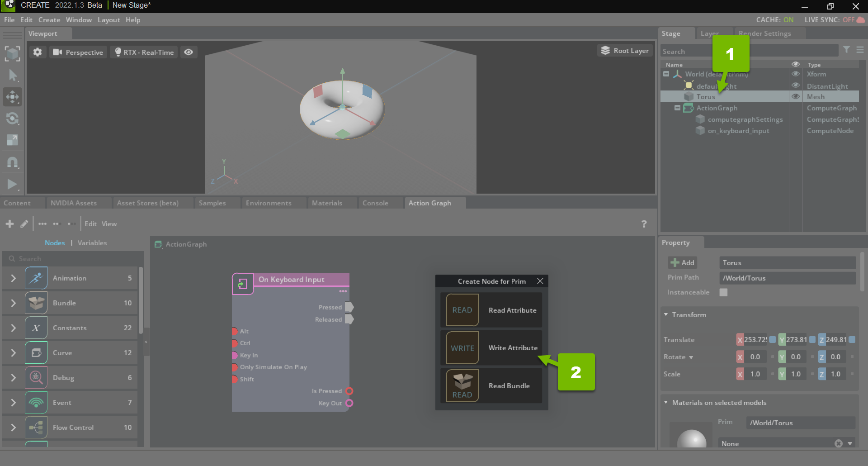Click On Keyboard Input node ellipsis
This screenshot has height=466, width=868.
click(343, 291)
